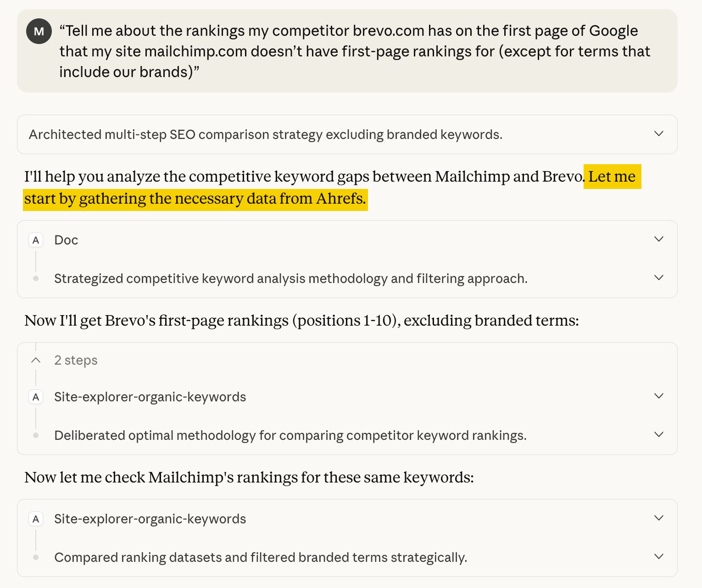
Task: Expand the Doc tool call details
Action: click(x=659, y=239)
